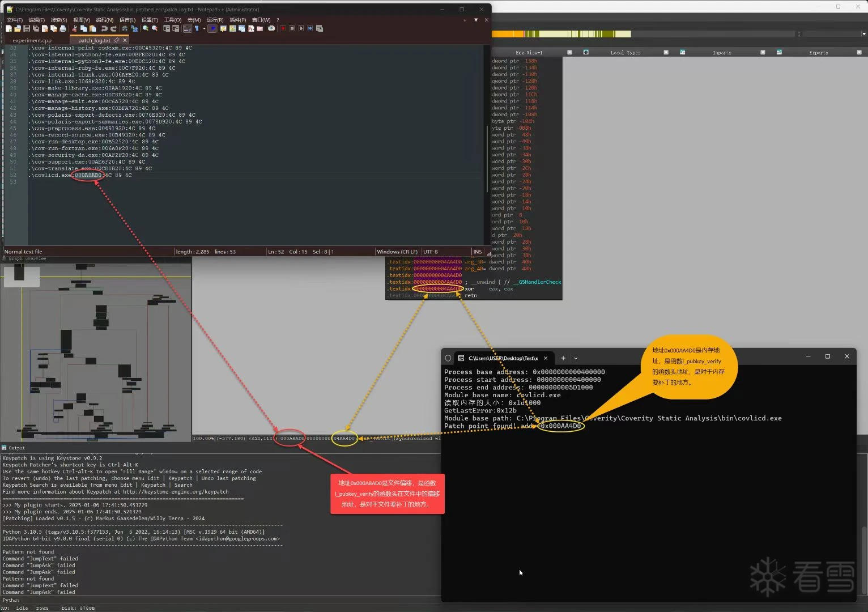Add a new tab in the terminal window

tap(563, 358)
